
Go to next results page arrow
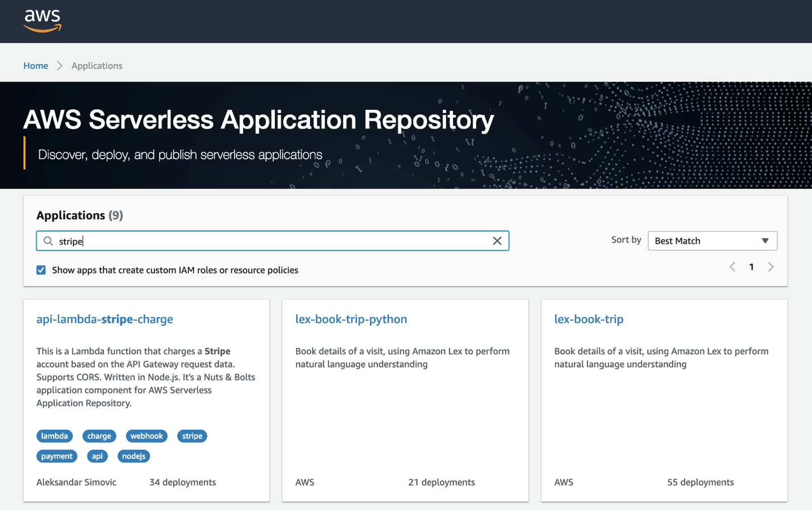771,267
